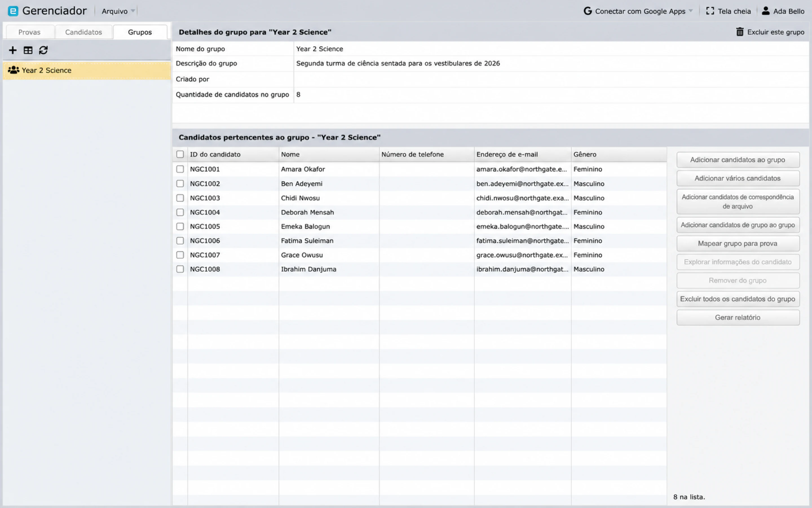This screenshot has height=508, width=812.
Task: Click the plus icon to add group
Action: click(13, 51)
